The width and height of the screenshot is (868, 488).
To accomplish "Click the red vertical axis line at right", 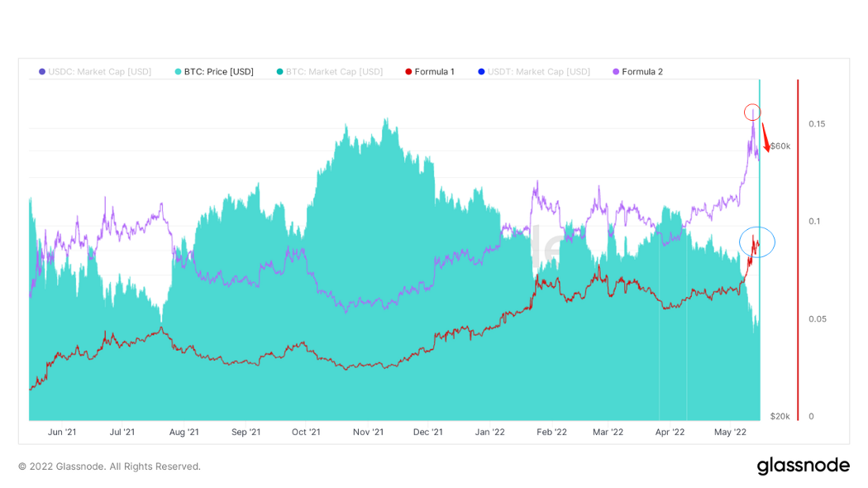I will [x=798, y=248].
